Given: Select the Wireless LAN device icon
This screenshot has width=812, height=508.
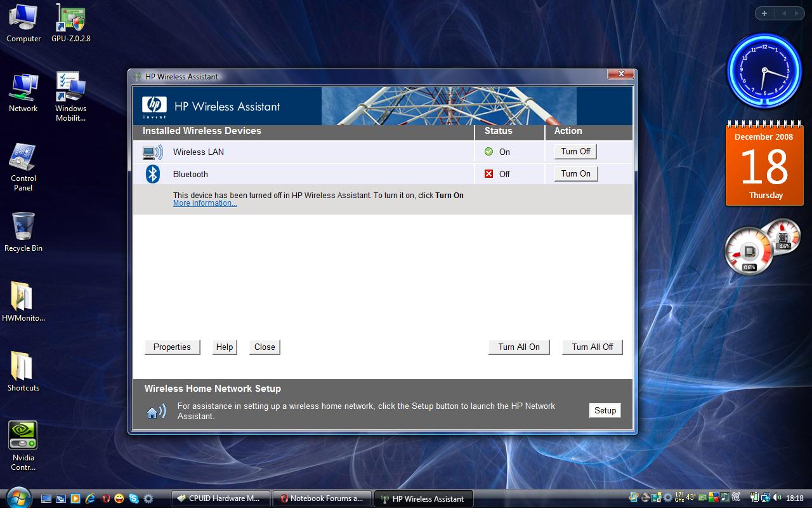Looking at the screenshot, I should [152, 152].
